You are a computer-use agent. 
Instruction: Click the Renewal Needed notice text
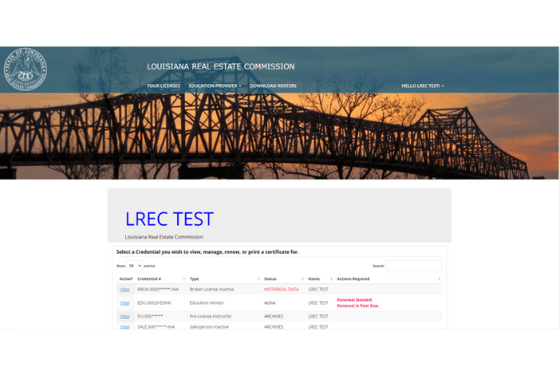(x=355, y=300)
